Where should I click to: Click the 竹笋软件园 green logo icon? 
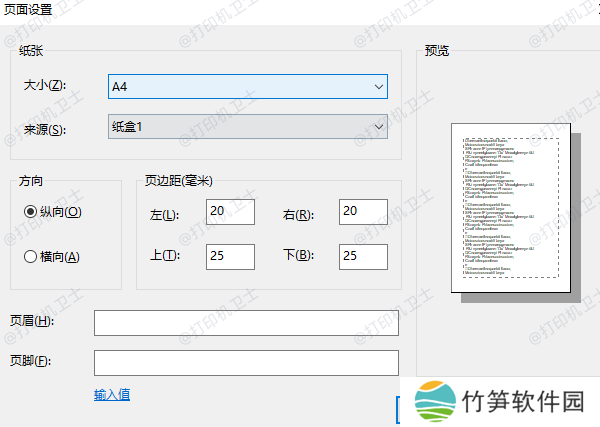pyautogui.click(x=432, y=402)
